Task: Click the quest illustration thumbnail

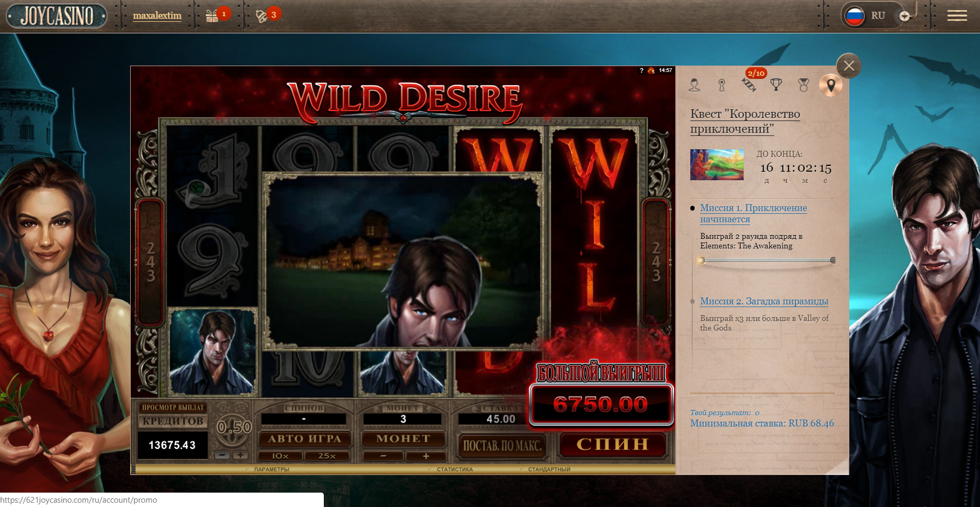Action: pos(716,164)
